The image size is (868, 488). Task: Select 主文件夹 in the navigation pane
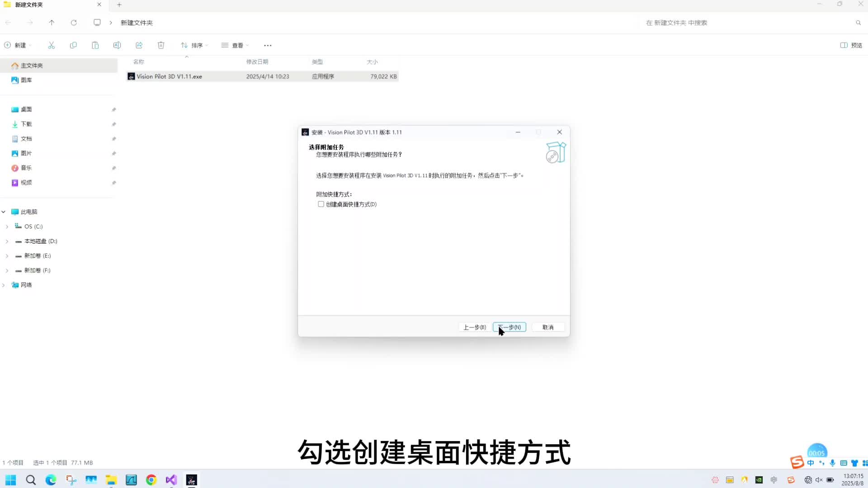click(x=59, y=66)
